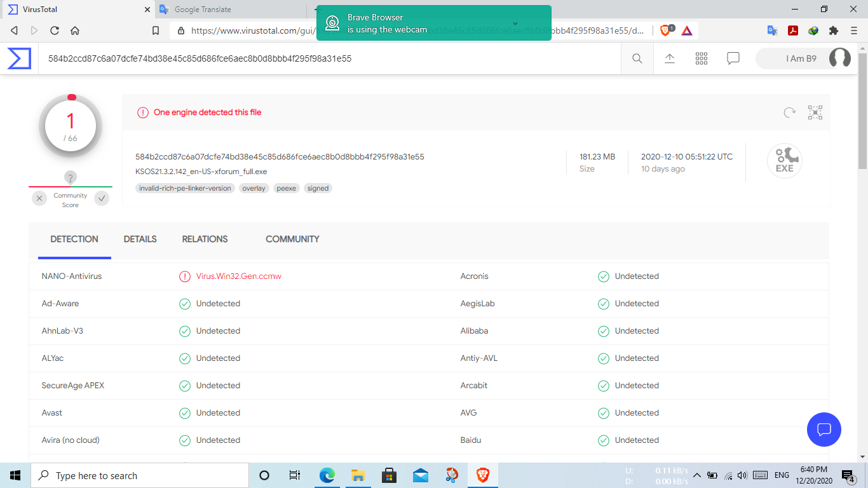This screenshot has height=488, width=868.
Task: Open the apps grid icon
Action: coord(702,58)
